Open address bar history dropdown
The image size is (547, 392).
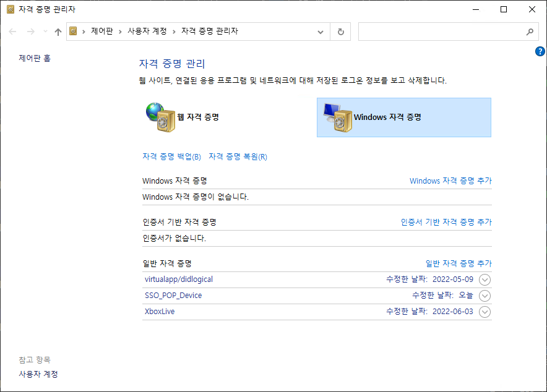click(321, 32)
